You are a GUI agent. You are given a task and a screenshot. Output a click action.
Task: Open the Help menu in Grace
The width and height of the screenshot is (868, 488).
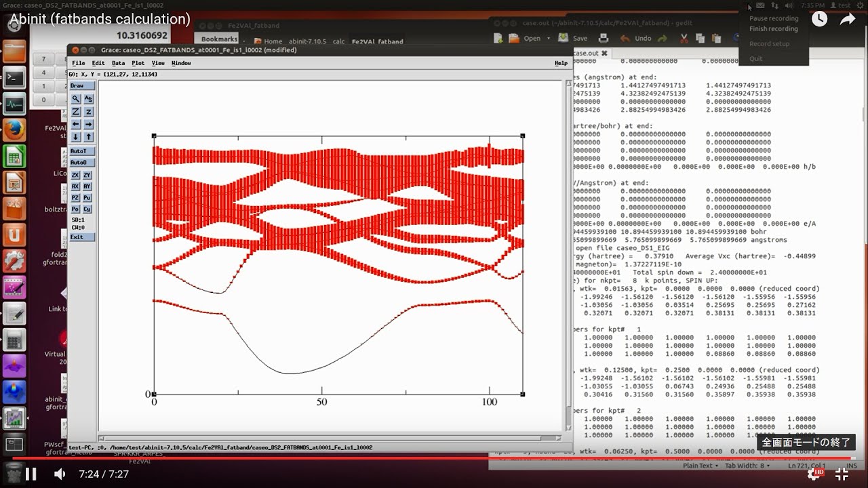(x=561, y=63)
